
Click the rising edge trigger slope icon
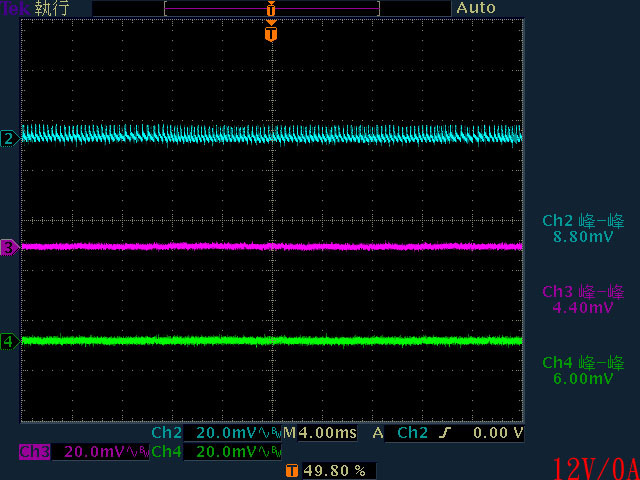coord(444,433)
